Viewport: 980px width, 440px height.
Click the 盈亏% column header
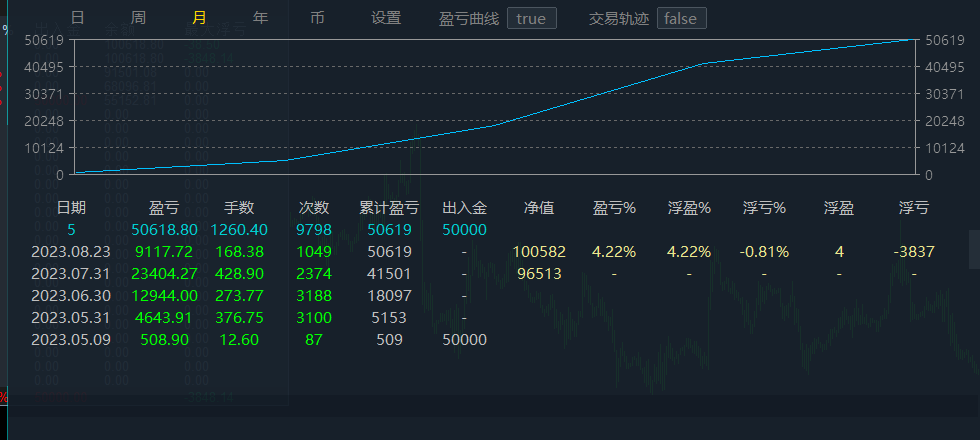coord(614,208)
